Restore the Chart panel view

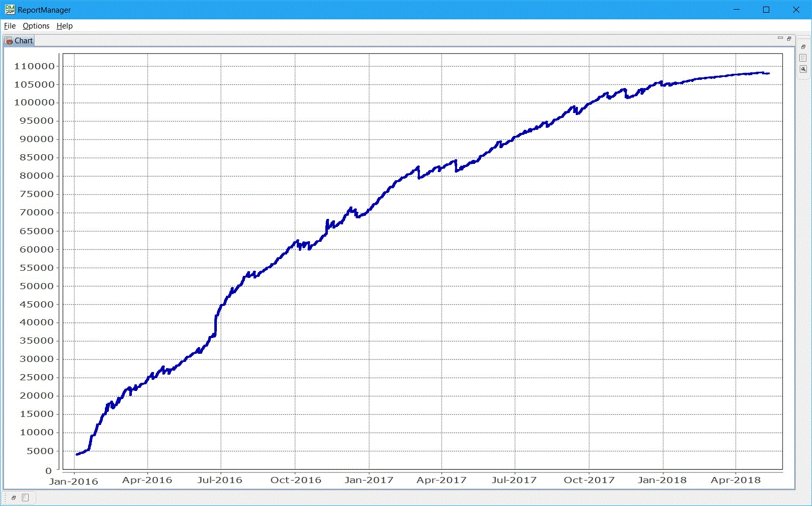(789, 39)
